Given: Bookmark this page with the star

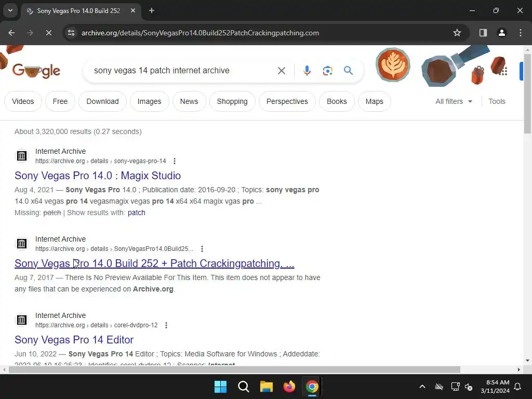Looking at the screenshot, I should (457, 33).
